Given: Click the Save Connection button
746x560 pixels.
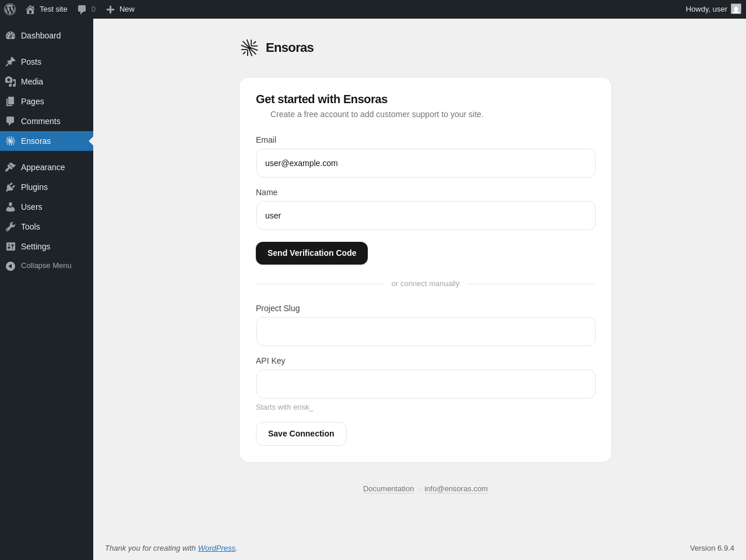Looking at the screenshot, I should (301, 434).
